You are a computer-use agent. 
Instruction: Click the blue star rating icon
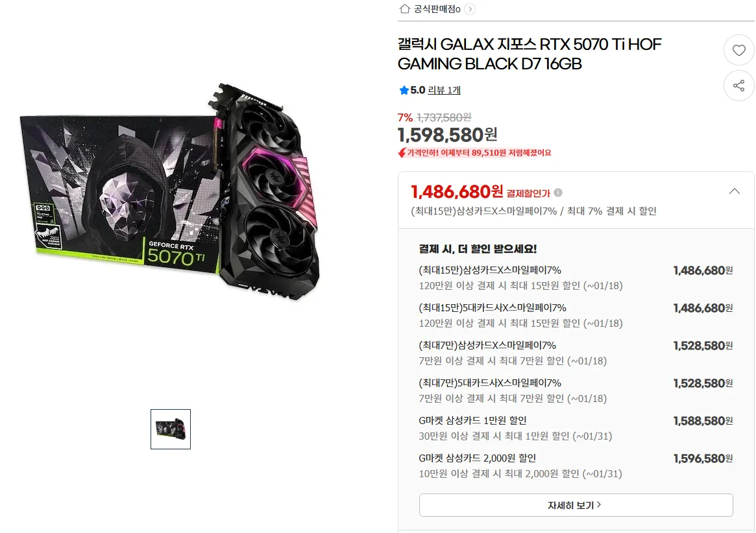[x=404, y=90]
